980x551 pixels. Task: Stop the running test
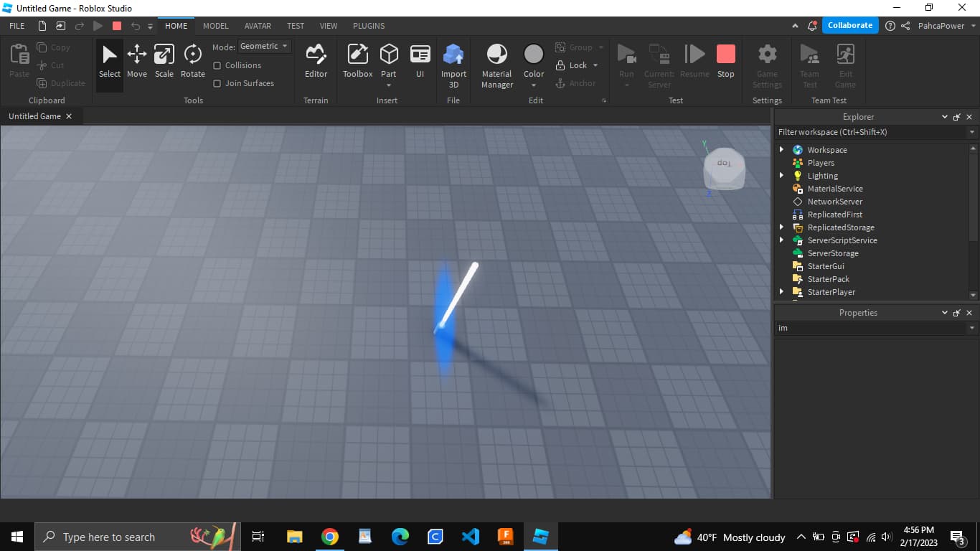click(726, 62)
